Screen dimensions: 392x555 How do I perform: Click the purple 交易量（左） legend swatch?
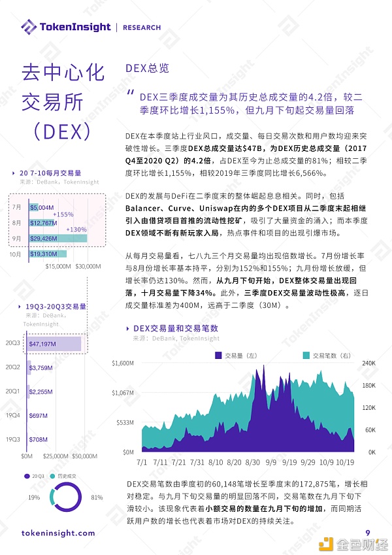coord(218,356)
